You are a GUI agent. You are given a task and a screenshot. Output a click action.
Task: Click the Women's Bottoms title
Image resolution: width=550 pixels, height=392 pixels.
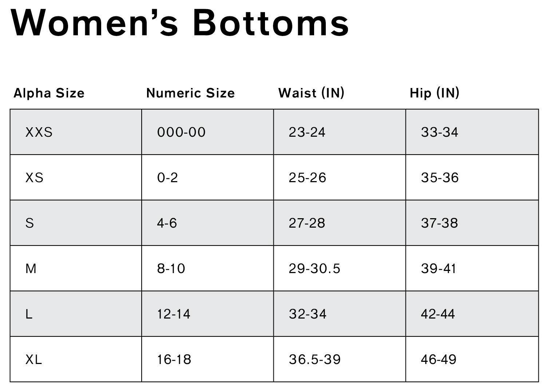(x=180, y=23)
